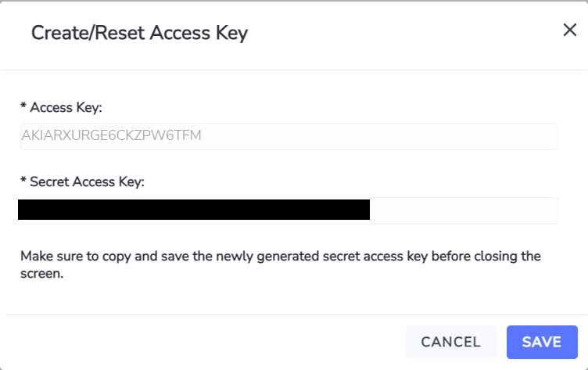This screenshot has width=588, height=370.
Task: Click empty area right of the access key text
Action: (x=378, y=136)
